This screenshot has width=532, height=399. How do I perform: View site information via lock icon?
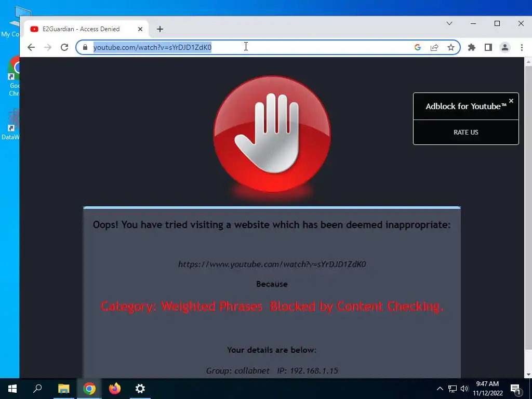pos(85,47)
